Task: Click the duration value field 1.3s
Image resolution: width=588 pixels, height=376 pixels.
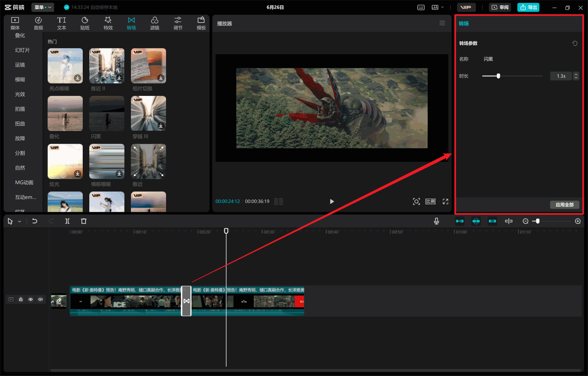Action: pos(561,76)
